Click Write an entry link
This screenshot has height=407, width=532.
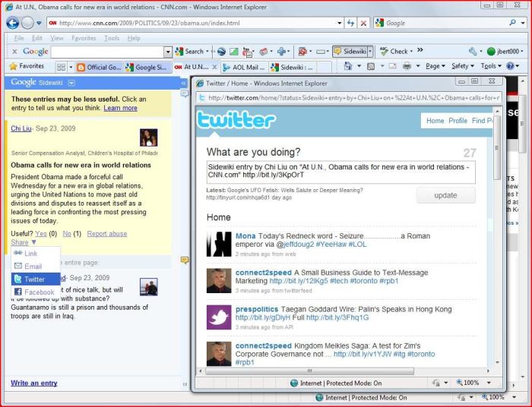(34, 383)
